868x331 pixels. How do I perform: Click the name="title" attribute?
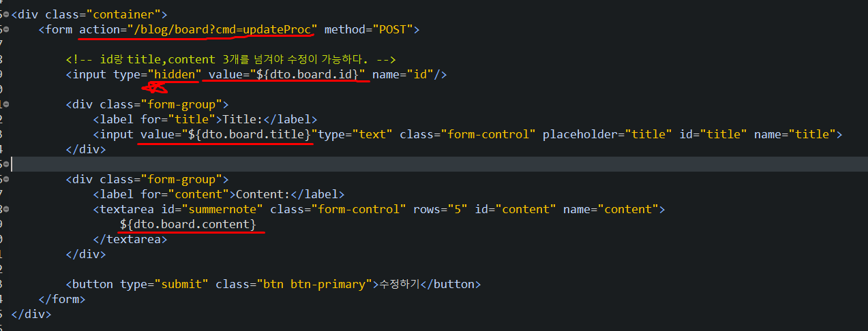coord(795,134)
